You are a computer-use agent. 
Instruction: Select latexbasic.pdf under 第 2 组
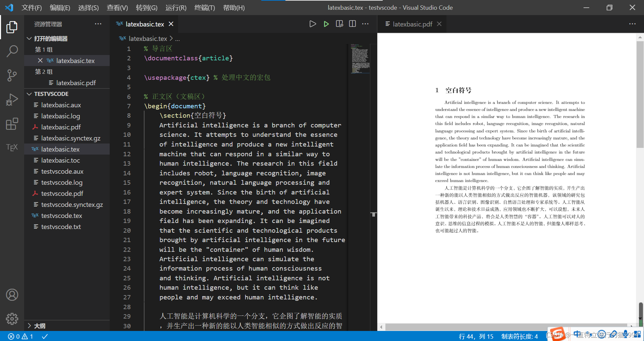(76, 82)
